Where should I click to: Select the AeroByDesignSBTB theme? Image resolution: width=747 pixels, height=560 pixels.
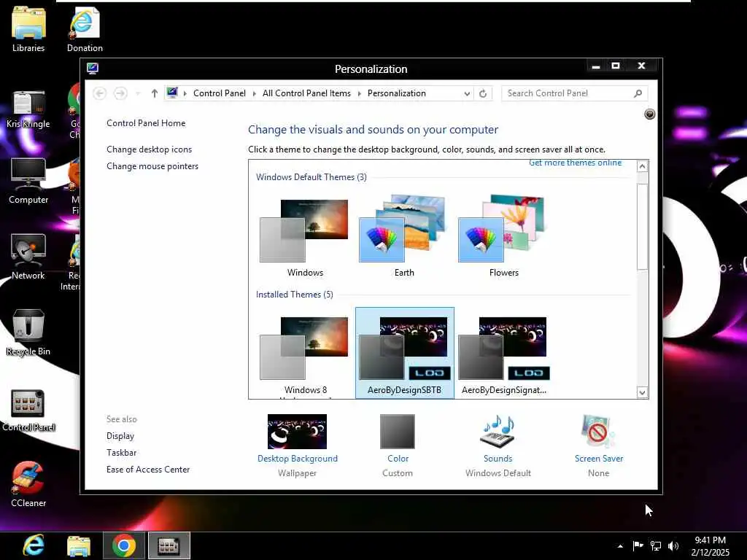(404, 354)
